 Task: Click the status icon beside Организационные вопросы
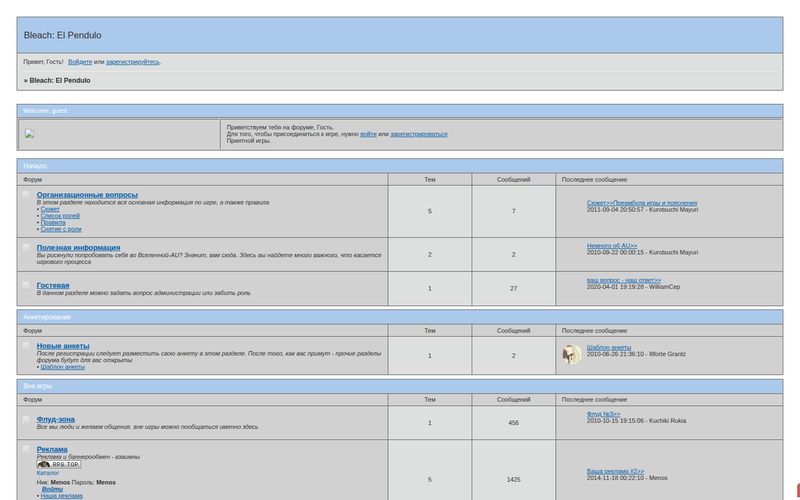coord(27,195)
